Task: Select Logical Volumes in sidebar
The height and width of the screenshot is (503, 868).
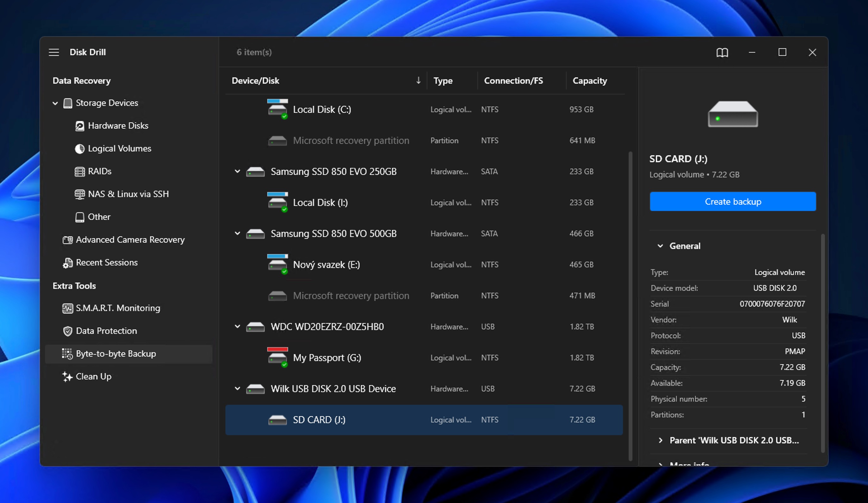Action: pyautogui.click(x=119, y=149)
